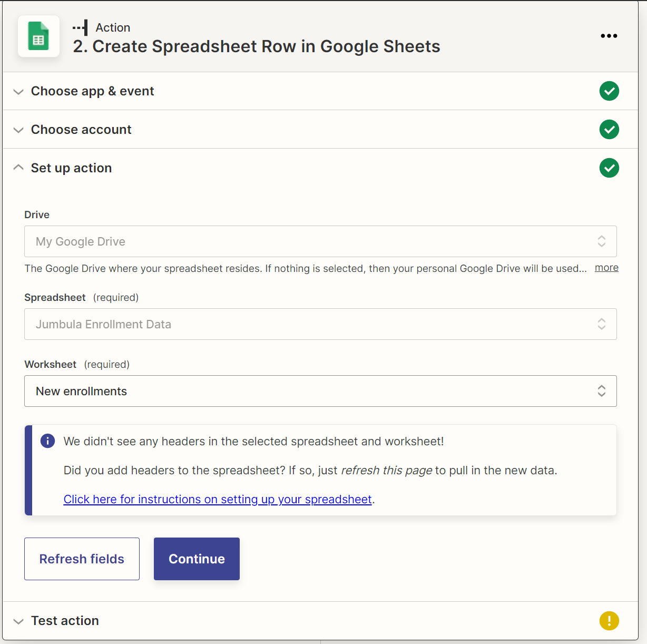Click the step title Create Spreadsheet Row
This screenshot has height=644, width=647.
point(257,46)
